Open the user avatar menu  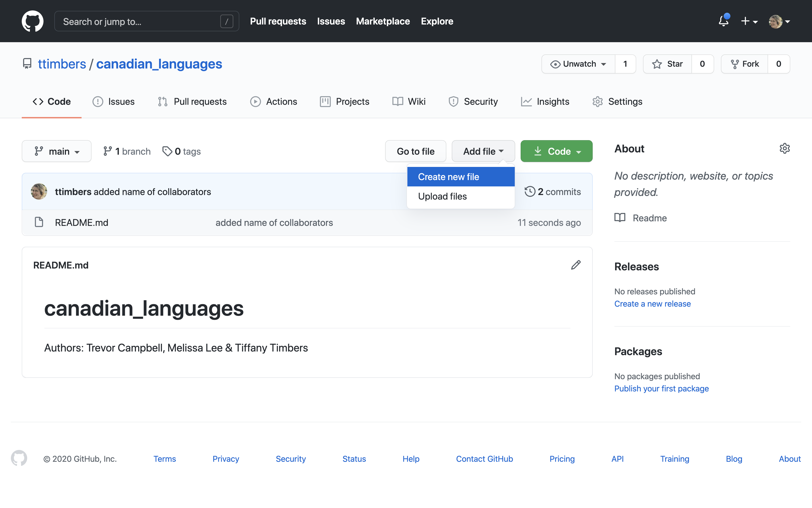click(x=779, y=22)
